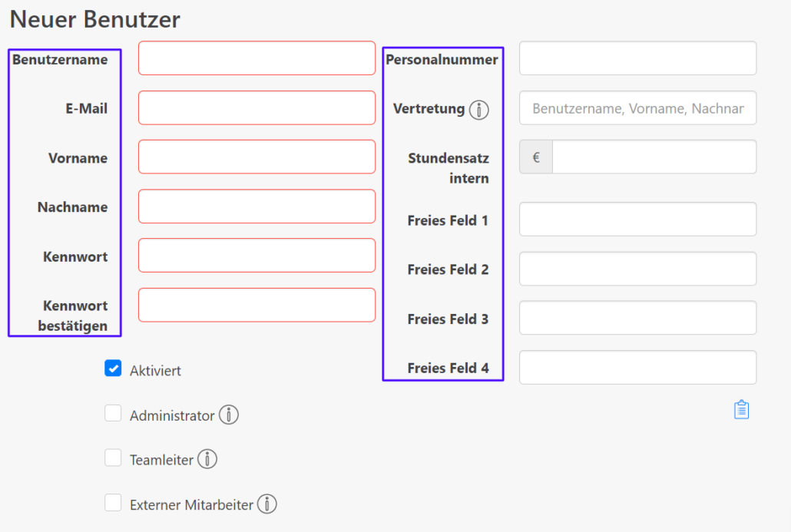
Task: Tick the Teamleiter checkbox
Action: click(x=113, y=458)
